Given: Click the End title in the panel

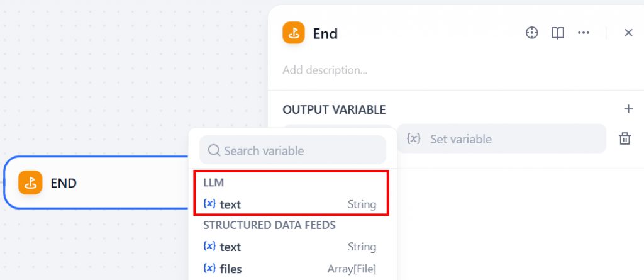Looking at the screenshot, I should pos(325,33).
